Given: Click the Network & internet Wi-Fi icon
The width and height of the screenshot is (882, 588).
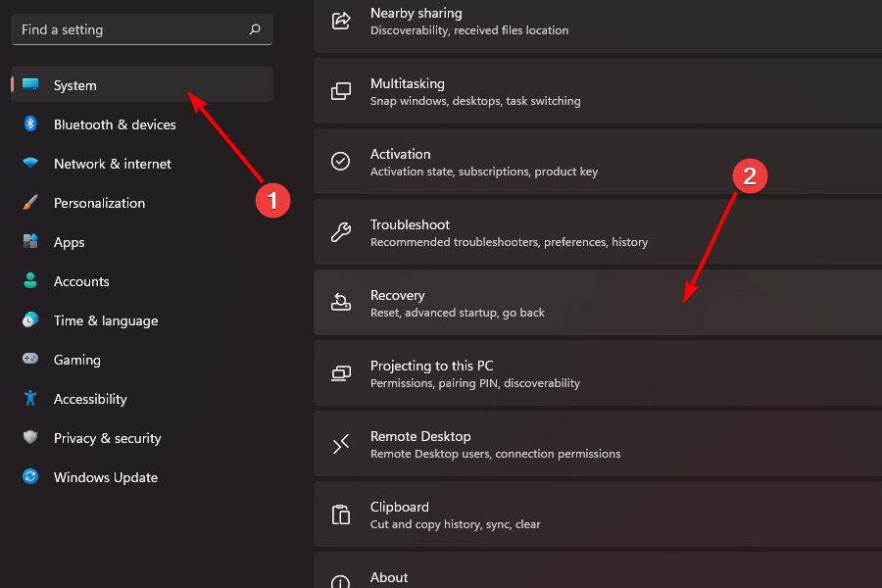Looking at the screenshot, I should click(30, 164).
